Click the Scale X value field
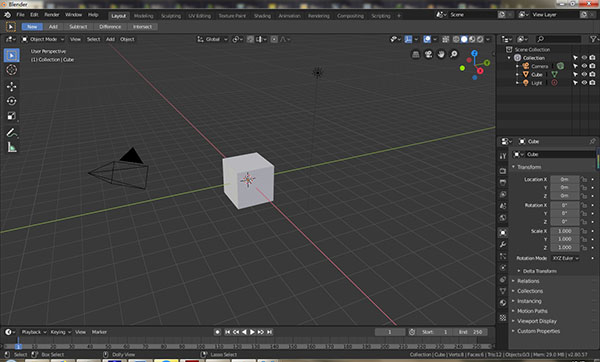The width and height of the screenshot is (600, 362). [564, 231]
